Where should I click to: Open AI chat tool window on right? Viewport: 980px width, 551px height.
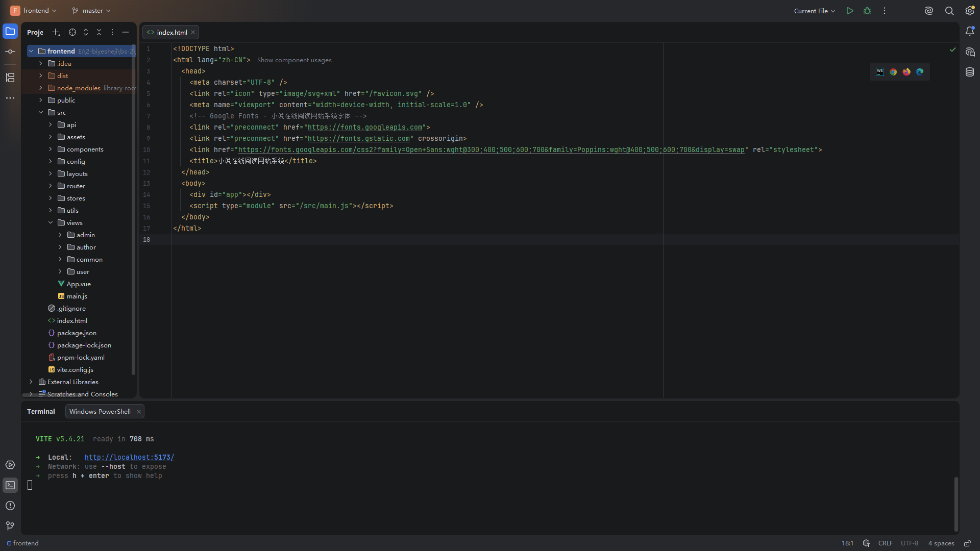970,52
